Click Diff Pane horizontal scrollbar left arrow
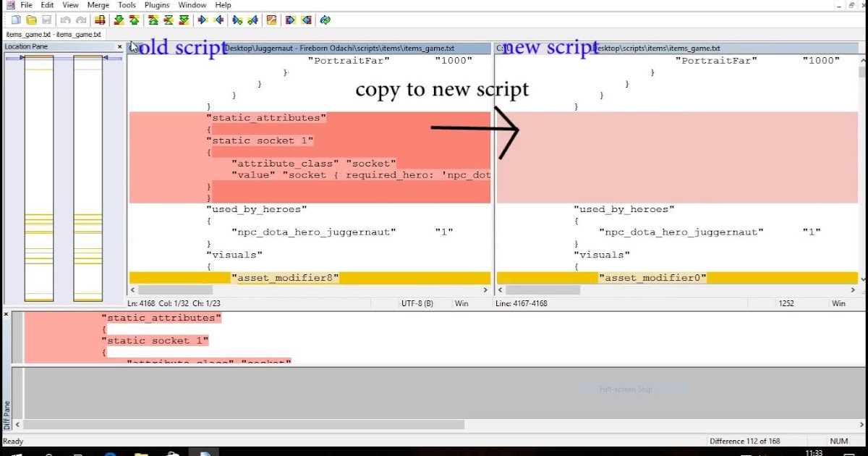Viewport: 868px width, 456px height. coord(17,424)
